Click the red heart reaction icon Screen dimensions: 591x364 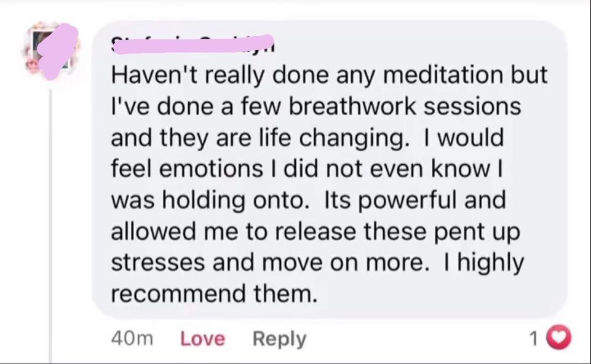pos(559,338)
